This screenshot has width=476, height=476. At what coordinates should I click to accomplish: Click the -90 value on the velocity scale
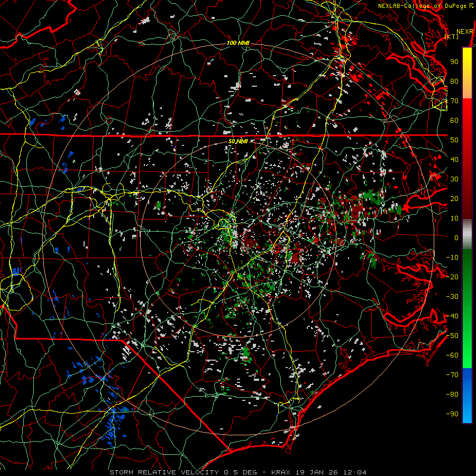point(452,414)
